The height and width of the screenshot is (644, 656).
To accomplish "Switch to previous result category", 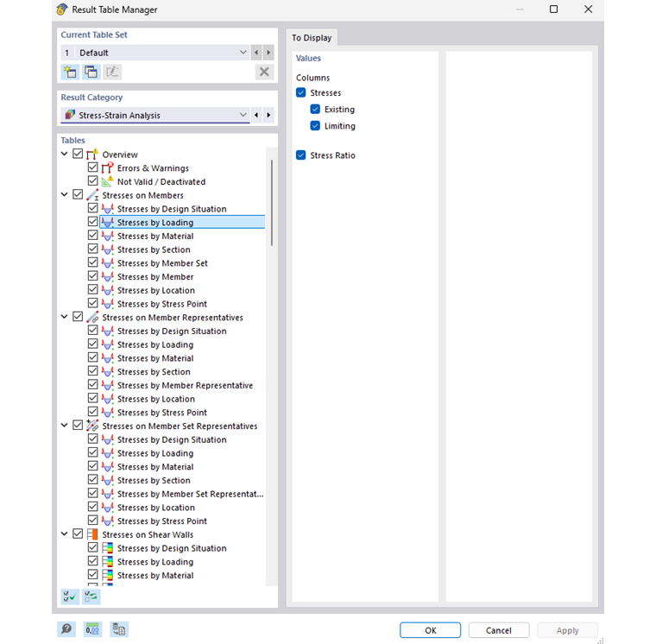I will (x=256, y=115).
